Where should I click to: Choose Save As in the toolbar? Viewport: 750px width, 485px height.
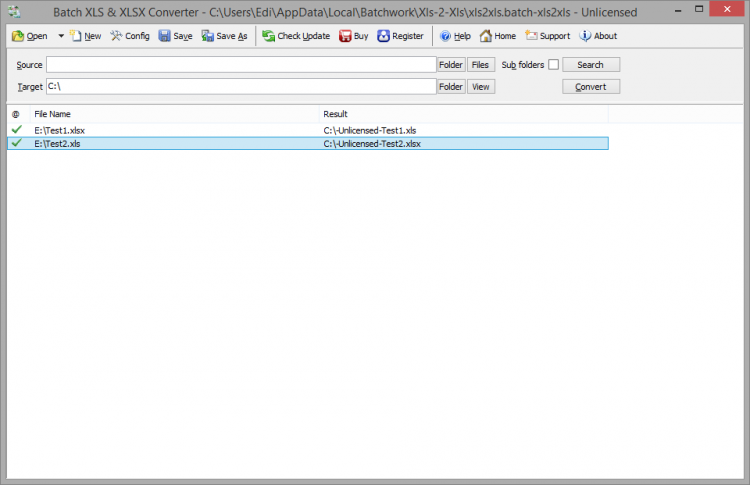pos(224,36)
